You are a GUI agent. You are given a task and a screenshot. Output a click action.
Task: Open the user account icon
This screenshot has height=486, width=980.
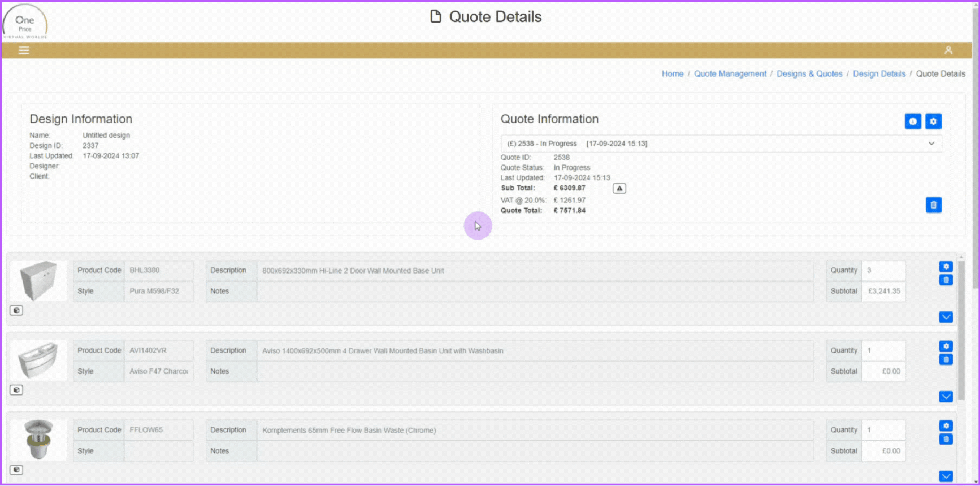948,50
